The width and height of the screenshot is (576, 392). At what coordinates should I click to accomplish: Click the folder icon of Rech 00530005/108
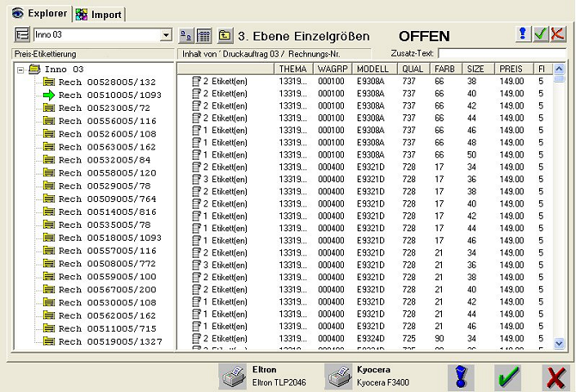click(x=49, y=303)
